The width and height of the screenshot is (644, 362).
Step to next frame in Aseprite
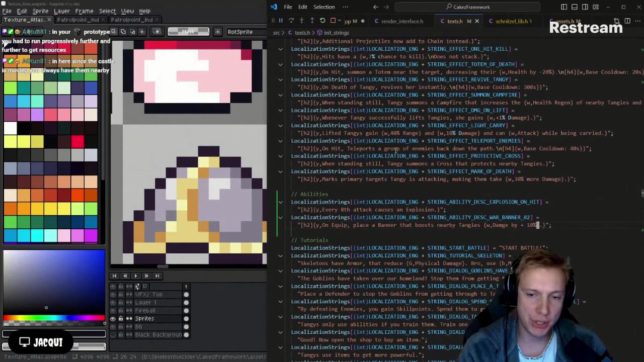click(146, 276)
